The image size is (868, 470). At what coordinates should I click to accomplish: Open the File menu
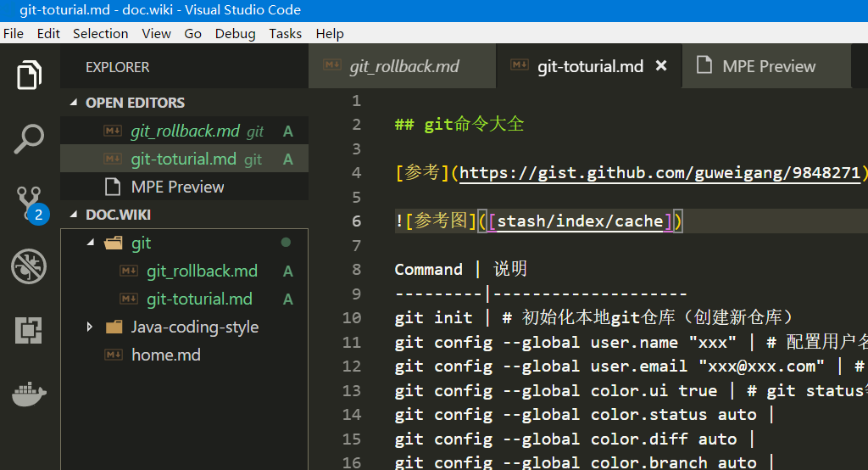[14, 34]
